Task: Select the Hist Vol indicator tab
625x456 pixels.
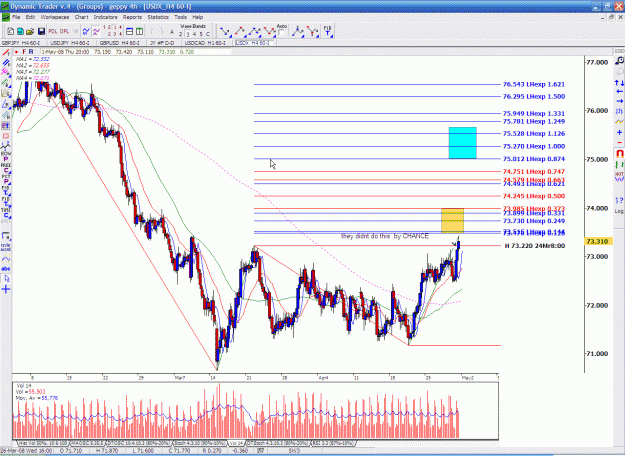Action: pyautogui.click(x=44, y=443)
